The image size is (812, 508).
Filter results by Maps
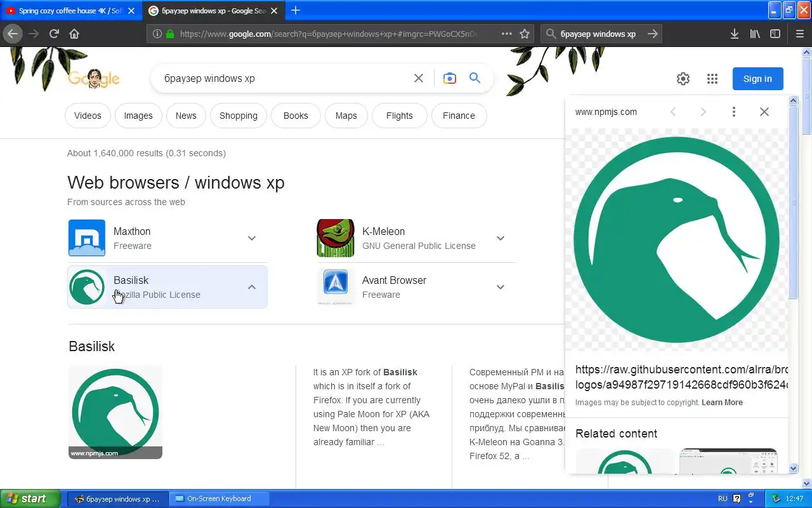tap(346, 116)
